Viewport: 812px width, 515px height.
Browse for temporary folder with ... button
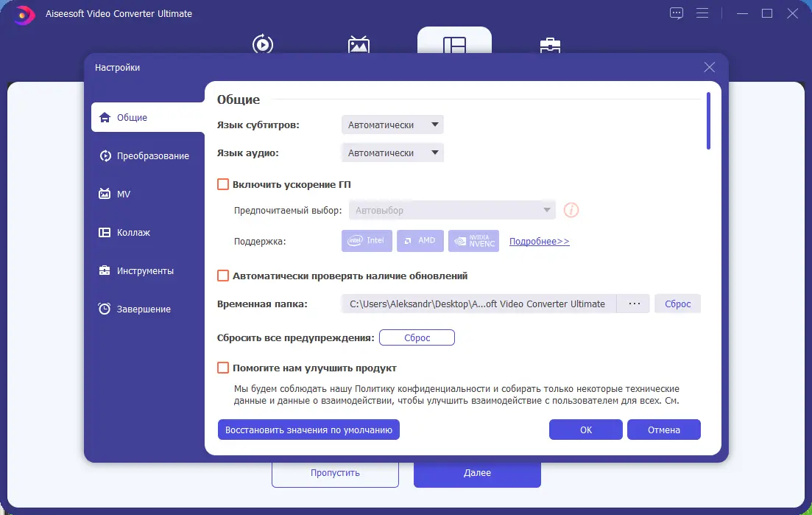[634, 304]
